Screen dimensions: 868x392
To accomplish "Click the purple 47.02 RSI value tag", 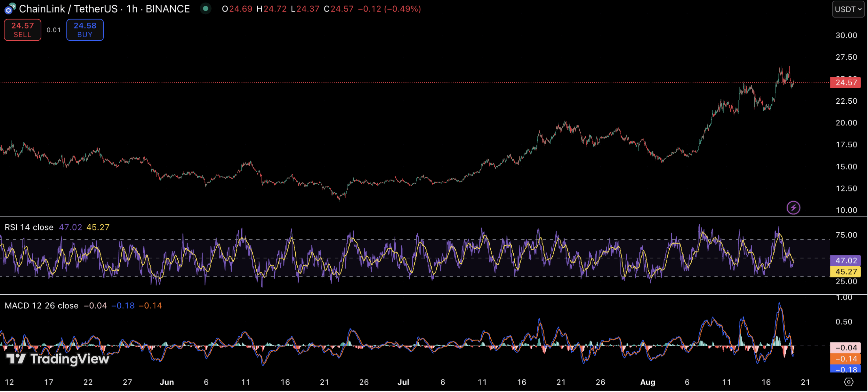I will [x=845, y=261].
